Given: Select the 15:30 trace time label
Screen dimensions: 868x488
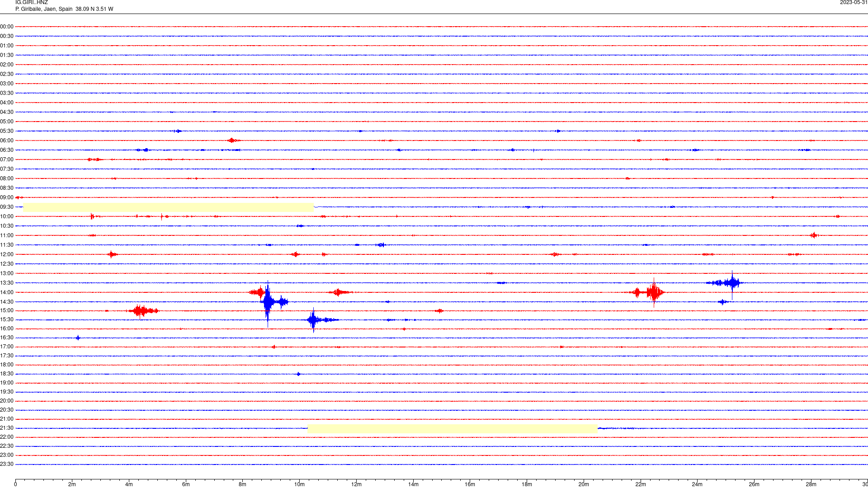Looking at the screenshot, I should click(7, 319).
